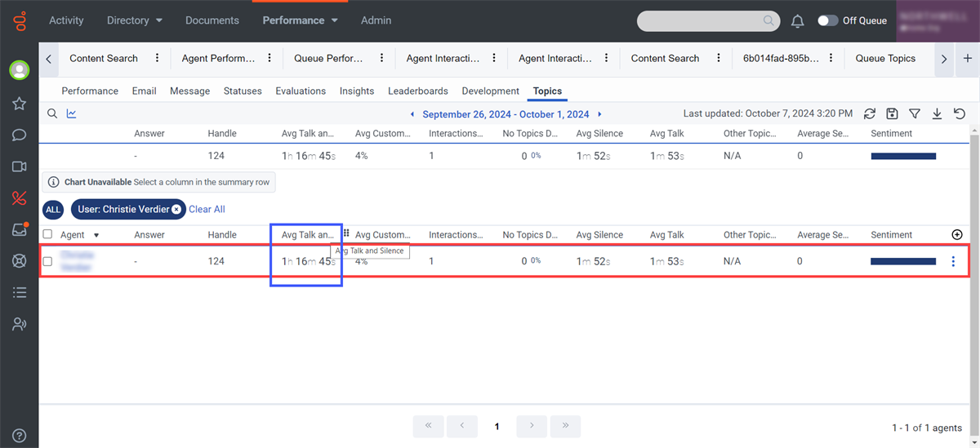This screenshot has height=448, width=980.
Task: Expand the Performance dropdown menu
Action: 300,20
